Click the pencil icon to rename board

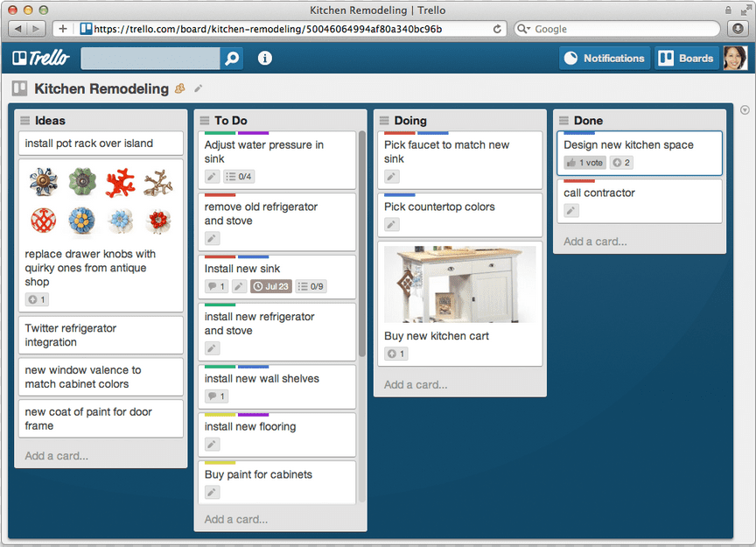click(198, 88)
